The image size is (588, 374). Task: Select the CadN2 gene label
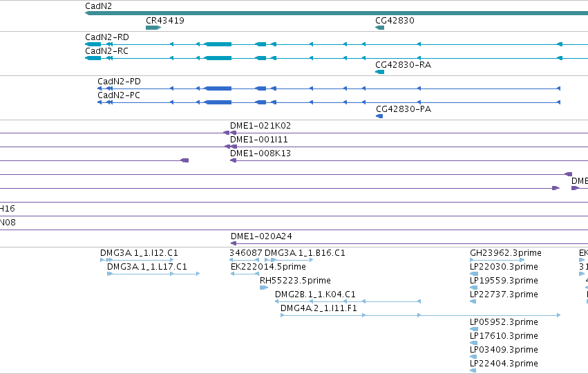98,6
